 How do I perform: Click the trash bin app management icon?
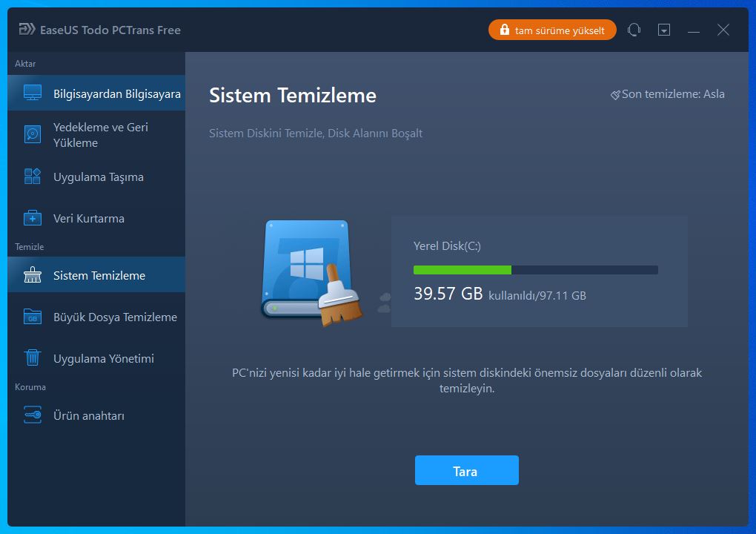pos(33,358)
